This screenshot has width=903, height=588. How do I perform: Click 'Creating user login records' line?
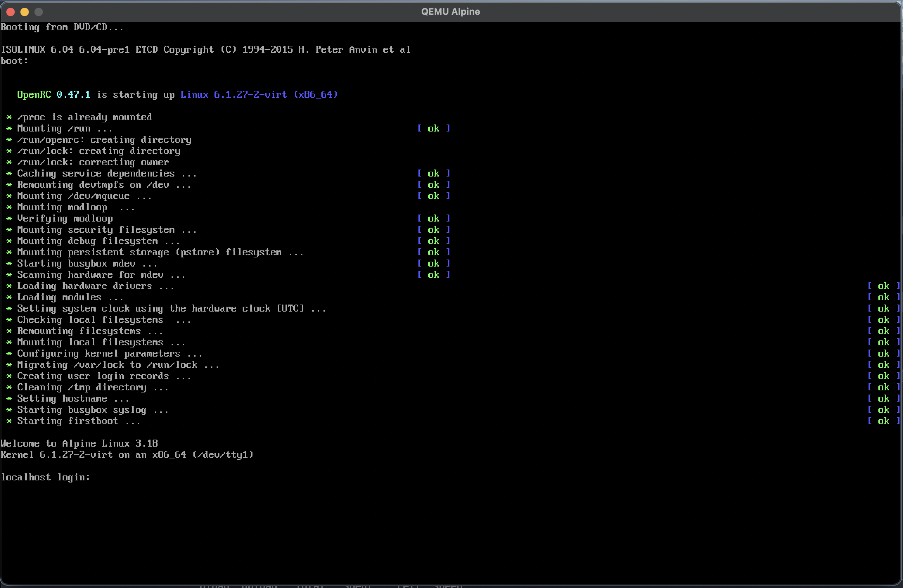click(104, 376)
